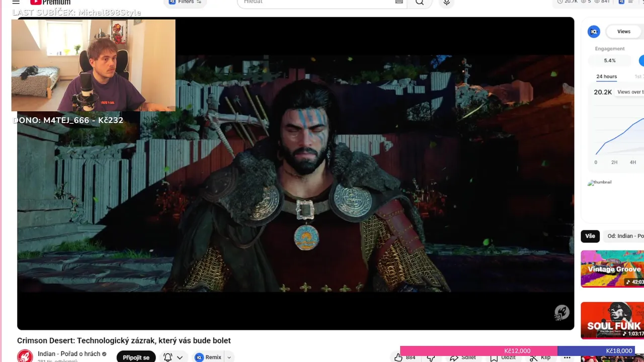The image size is (644, 362).
Task: Open the notification bell dropdown
Action: tap(173, 357)
